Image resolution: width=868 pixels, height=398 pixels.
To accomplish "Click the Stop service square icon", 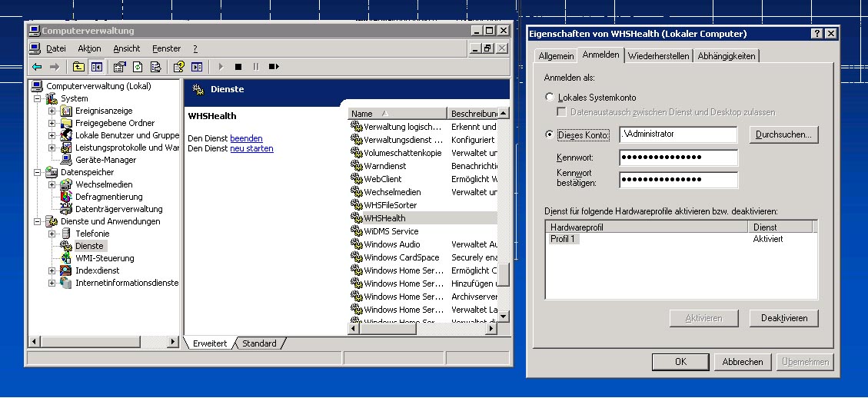I will [x=238, y=67].
